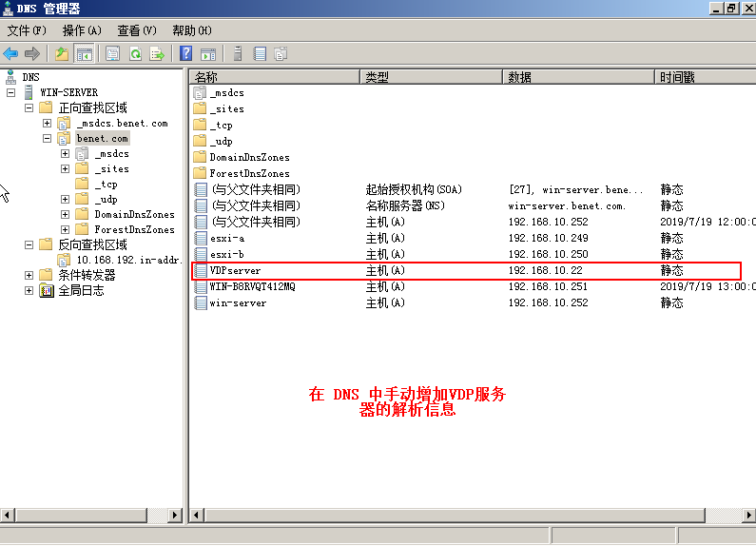The width and height of the screenshot is (756, 546).
Task: Click the 2019/7/19 13:00 timestamp cell
Action: coord(708,286)
